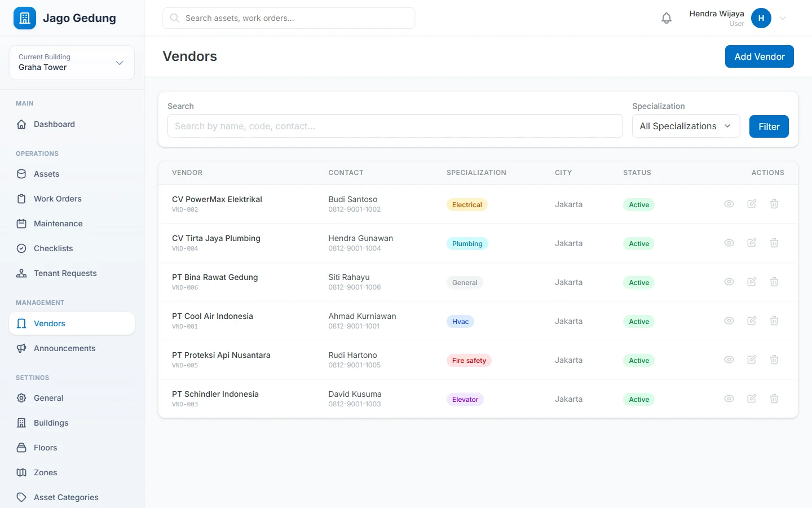This screenshot has height=508, width=812.
Task: Delete PT Cool Air Indonesia vendor
Action: pos(774,321)
